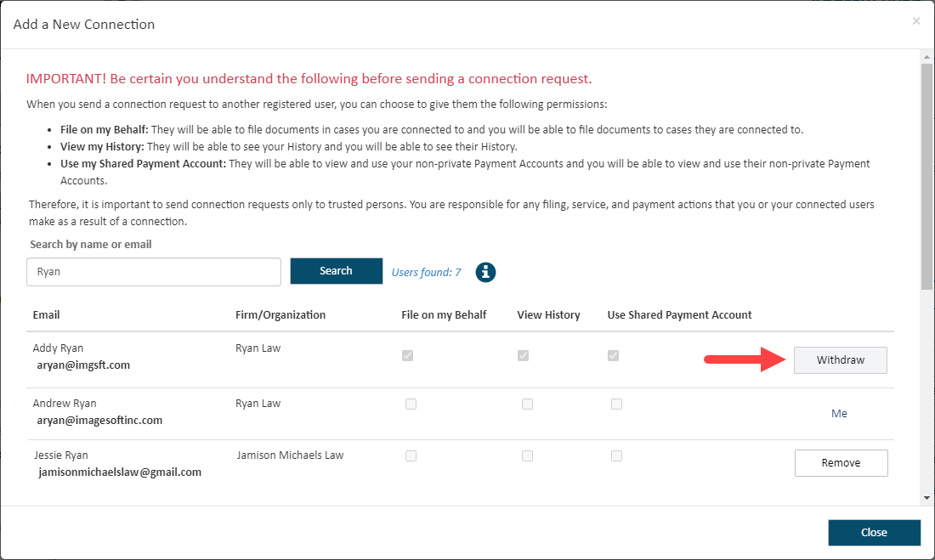This screenshot has width=935, height=560.
Task: Withdraw the request to Addy Ryan
Action: pos(840,360)
